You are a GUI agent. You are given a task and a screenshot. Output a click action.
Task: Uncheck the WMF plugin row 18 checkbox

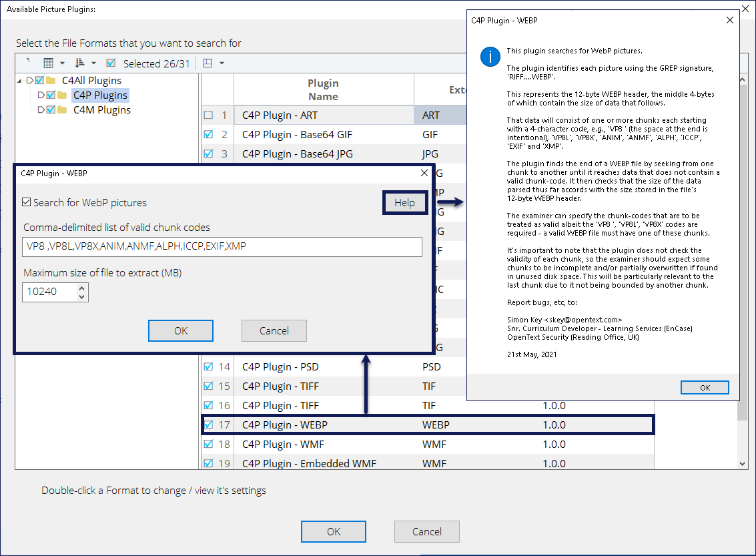(208, 444)
